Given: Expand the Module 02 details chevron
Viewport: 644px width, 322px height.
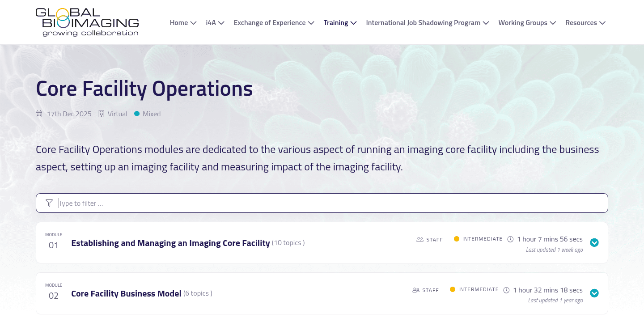Looking at the screenshot, I should [594, 293].
